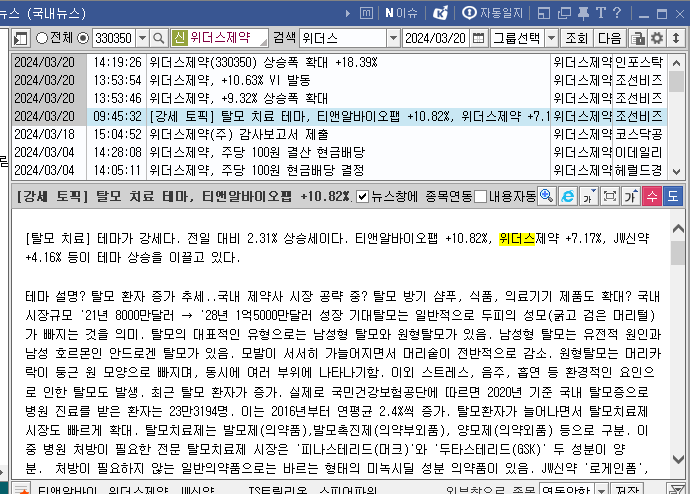Check the 내용자동 checkbox

click(481, 197)
